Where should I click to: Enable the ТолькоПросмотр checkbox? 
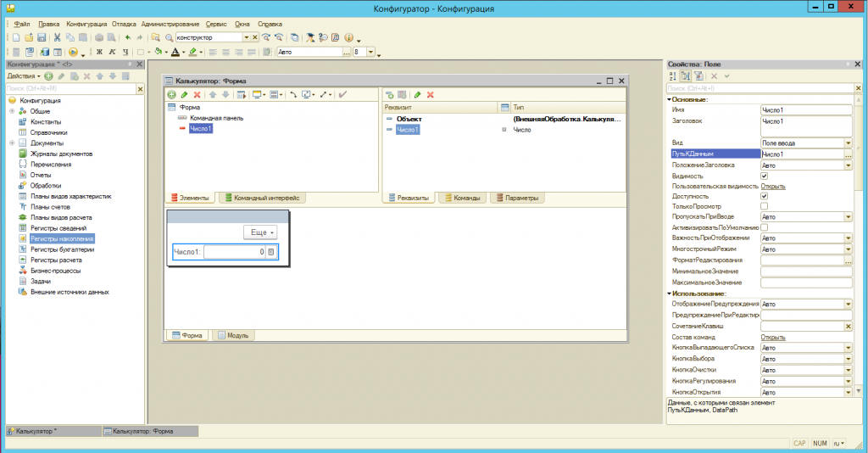click(765, 206)
